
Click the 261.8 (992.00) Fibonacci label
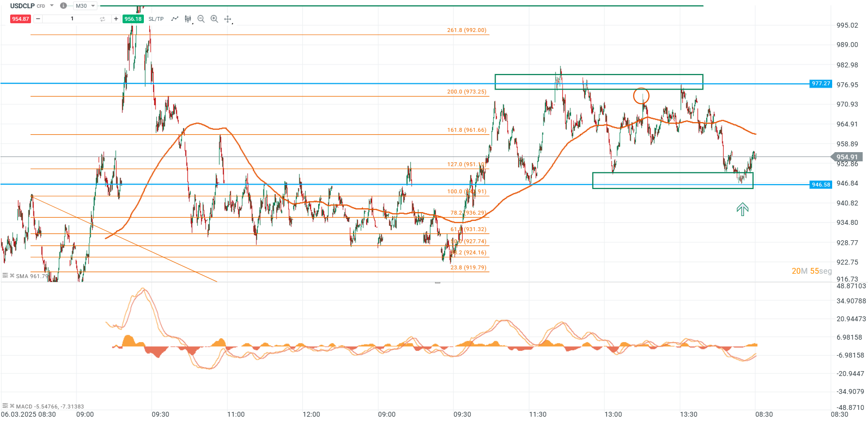click(466, 30)
